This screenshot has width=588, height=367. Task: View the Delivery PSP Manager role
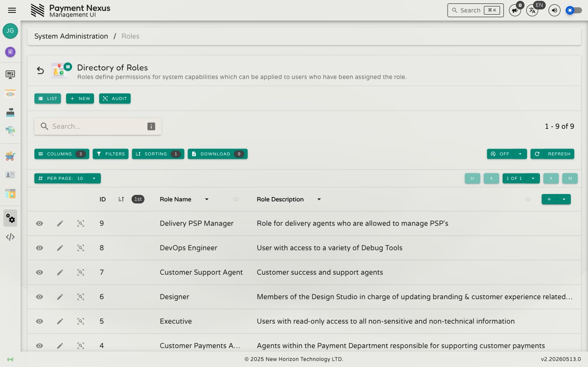[x=39, y=224]
